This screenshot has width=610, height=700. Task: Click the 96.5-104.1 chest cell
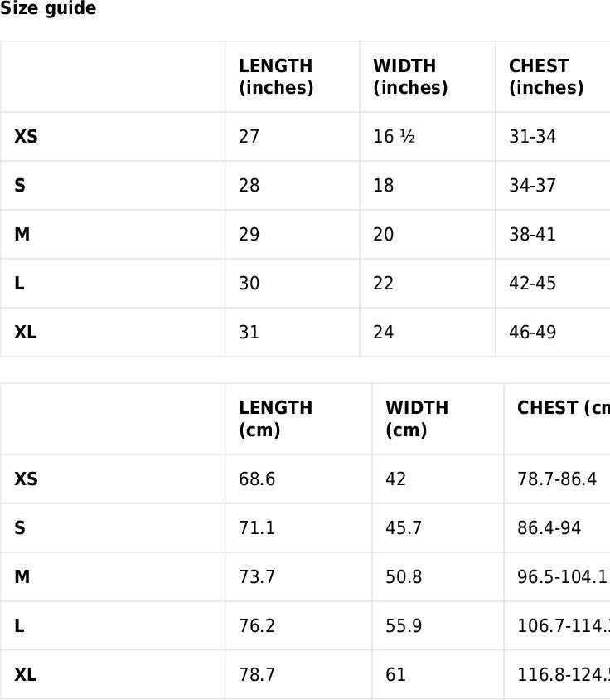[x=557, y=576]
